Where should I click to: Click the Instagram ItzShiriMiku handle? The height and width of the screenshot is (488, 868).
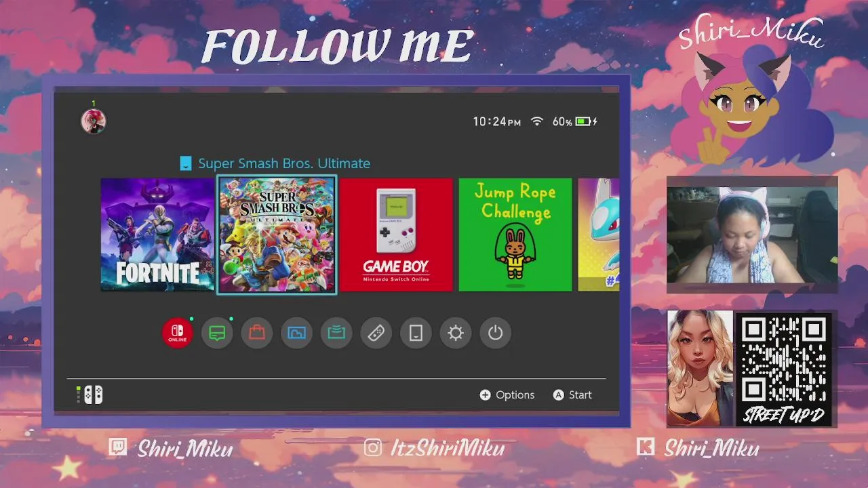point(448,449)
